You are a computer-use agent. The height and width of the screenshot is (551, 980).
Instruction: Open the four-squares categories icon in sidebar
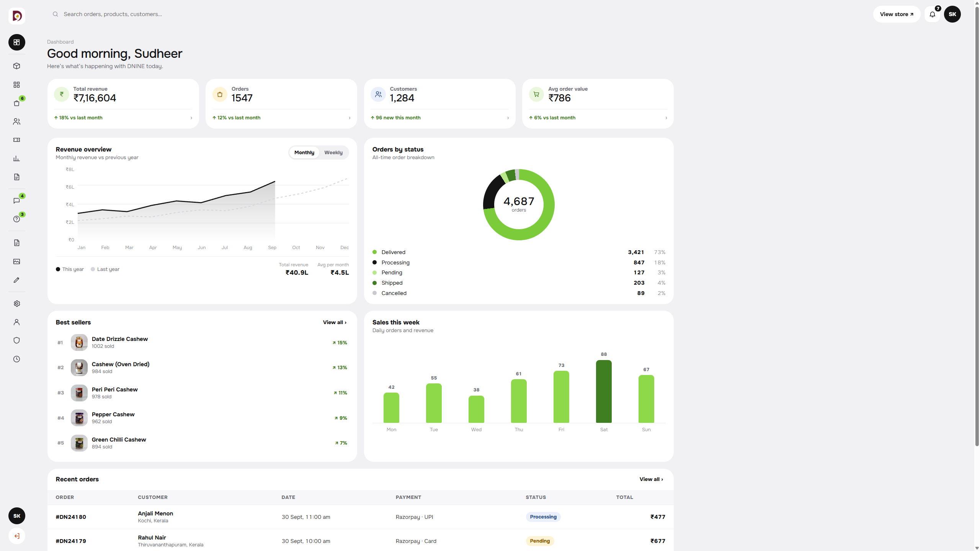click(17, 85)
